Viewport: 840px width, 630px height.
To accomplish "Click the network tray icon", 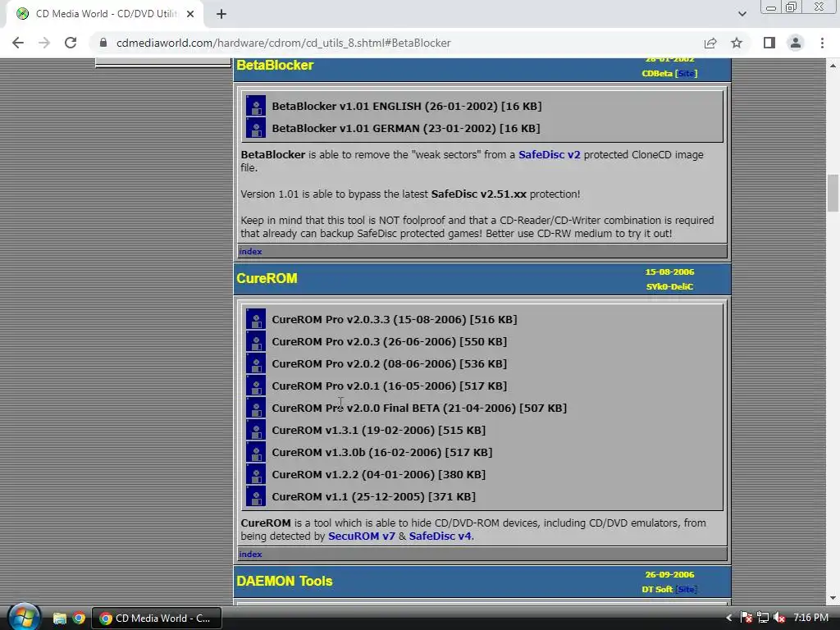I will (763, 619).
